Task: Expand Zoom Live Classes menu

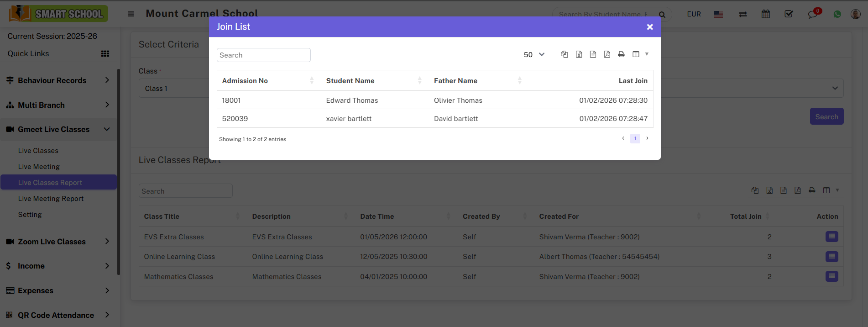Action: tap(58, 242)
